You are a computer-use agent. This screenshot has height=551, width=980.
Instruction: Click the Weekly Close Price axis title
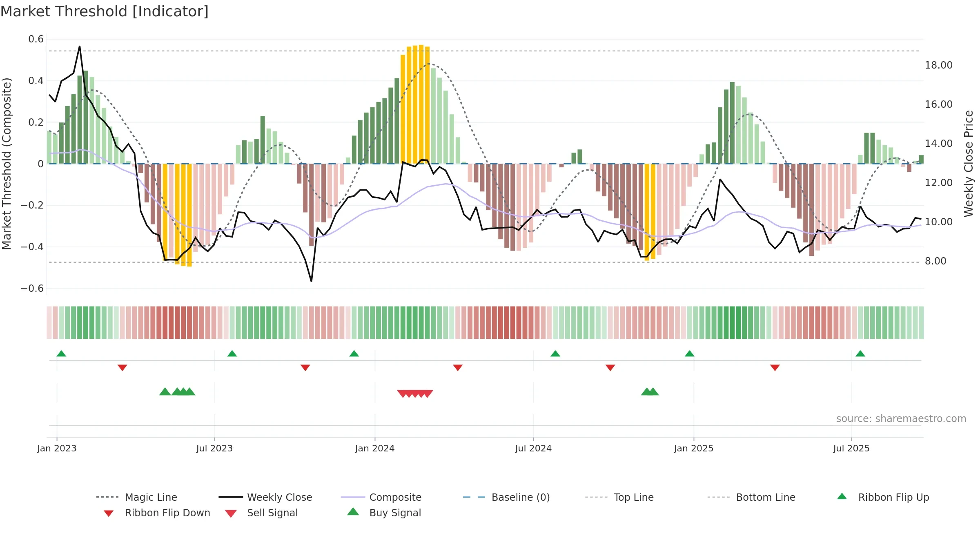pos(969,164)
